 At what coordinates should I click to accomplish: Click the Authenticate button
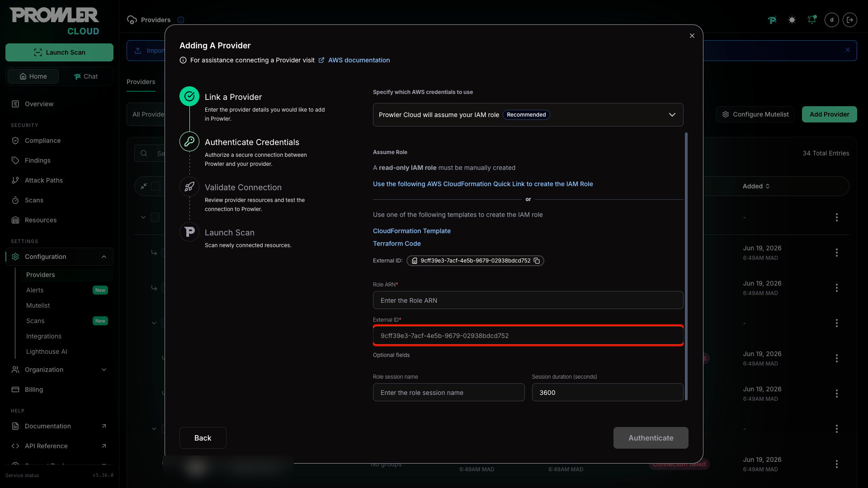point(651,438)
